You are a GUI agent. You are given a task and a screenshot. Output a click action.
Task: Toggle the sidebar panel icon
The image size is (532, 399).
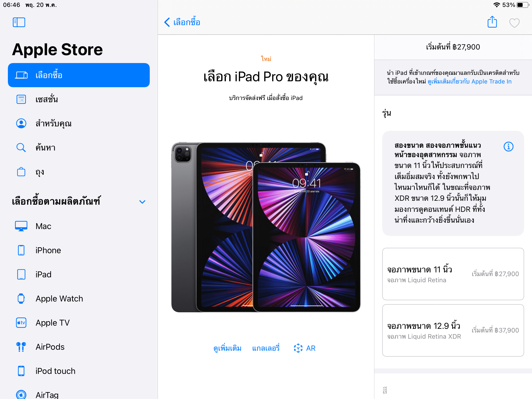(x=19, y=22)
